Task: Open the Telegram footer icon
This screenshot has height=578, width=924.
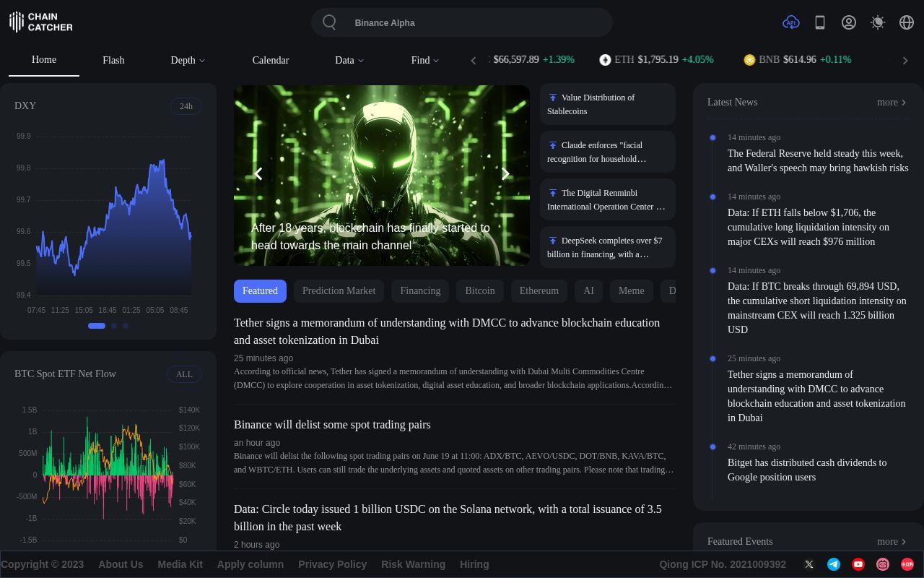Action: 834,564
